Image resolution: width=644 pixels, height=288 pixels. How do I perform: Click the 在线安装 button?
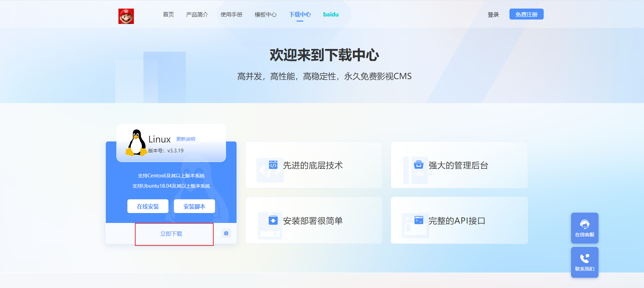pyautogui.click(x=148, y=206)
